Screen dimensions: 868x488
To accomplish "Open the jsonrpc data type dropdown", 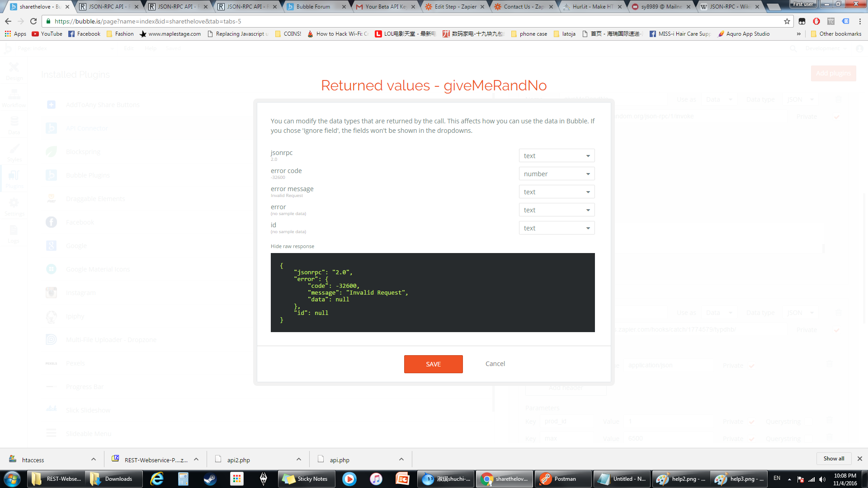I will (x=557, y=156).
